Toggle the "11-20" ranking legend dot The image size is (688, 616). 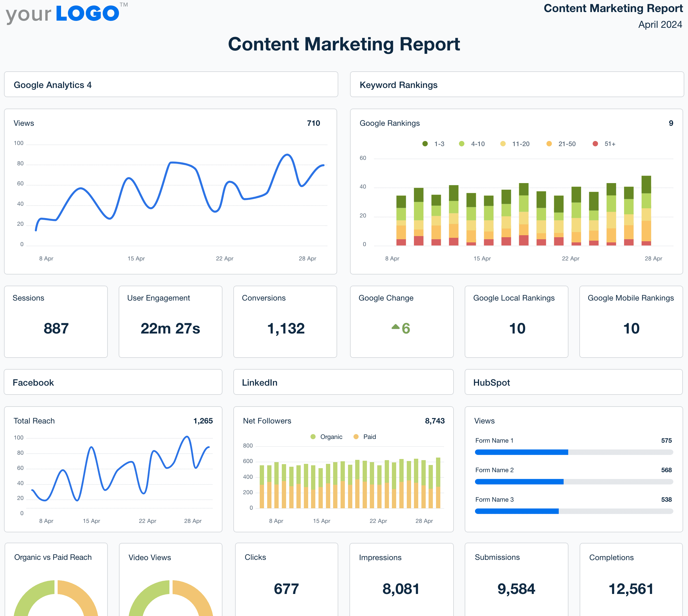coord(503,144)
